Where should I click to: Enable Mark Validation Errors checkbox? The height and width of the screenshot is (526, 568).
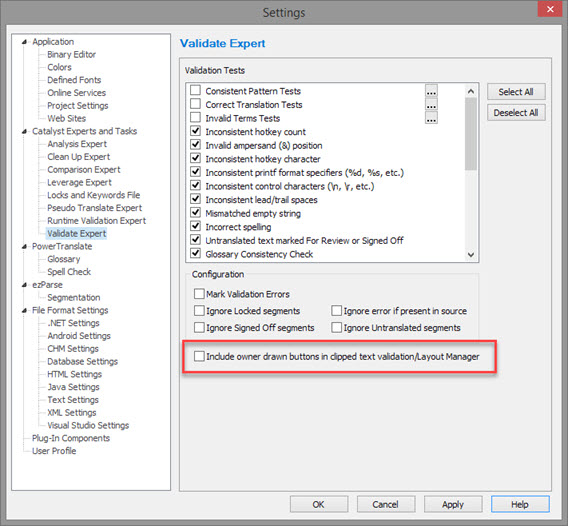pos(199,294)
